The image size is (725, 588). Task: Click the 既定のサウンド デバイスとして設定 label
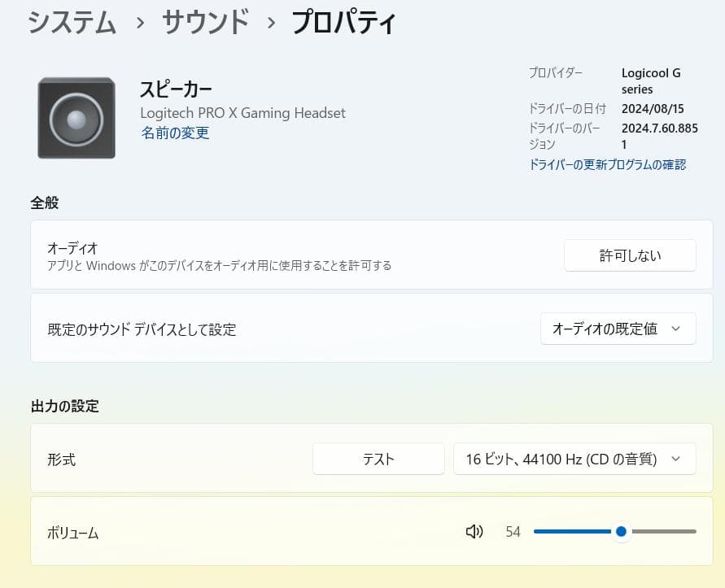(x=142, y=329)
